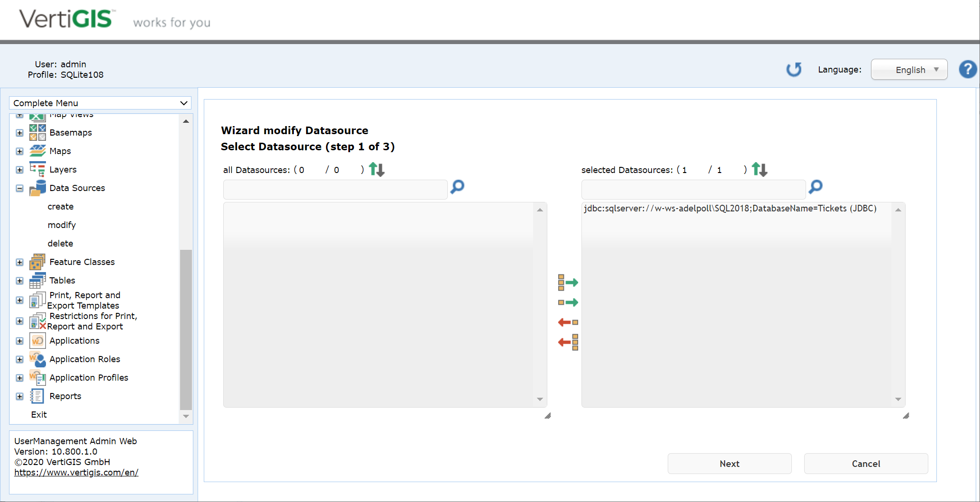Click the Data Sources database icon in sidebar
Viewport: 980px width, 502px height.
(37, 188)
